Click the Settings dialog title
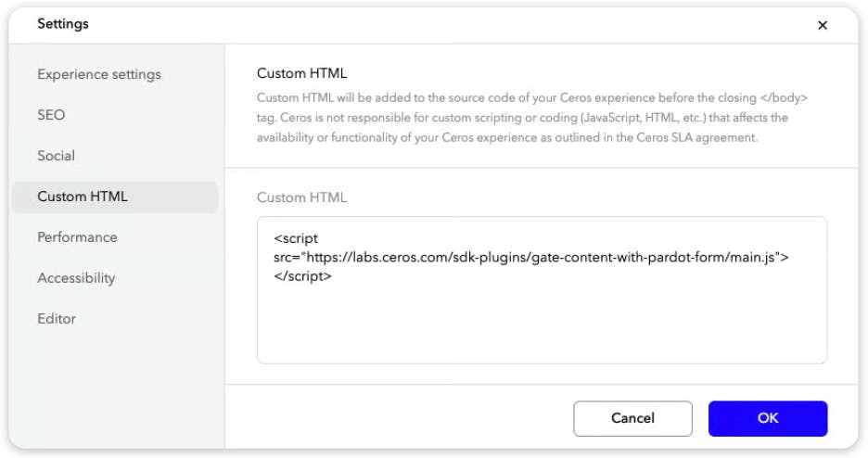The height and width of the screenshot is (458, 868). point(63,24)
